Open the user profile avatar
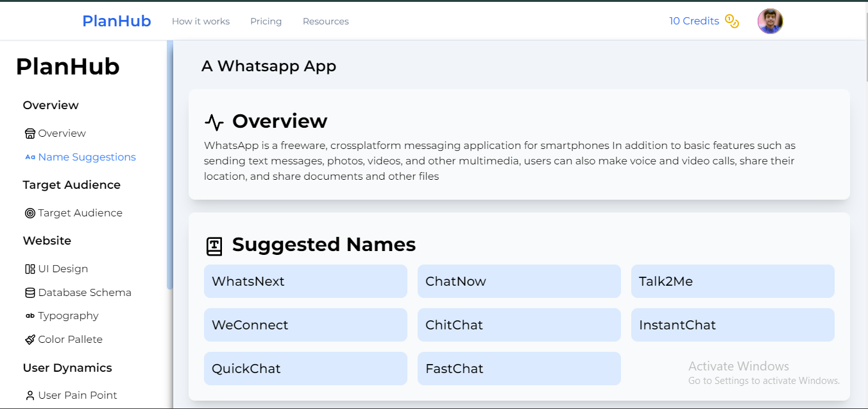868x409 pixels. (770, 21)
